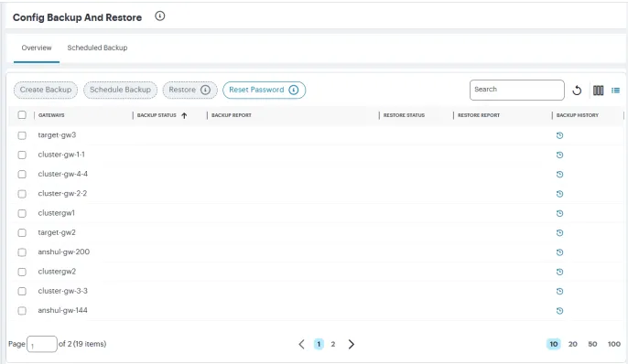The height and width of the screenshot is (364, 628).
Task: Show 10 items per page
Action: click(554, 344)
